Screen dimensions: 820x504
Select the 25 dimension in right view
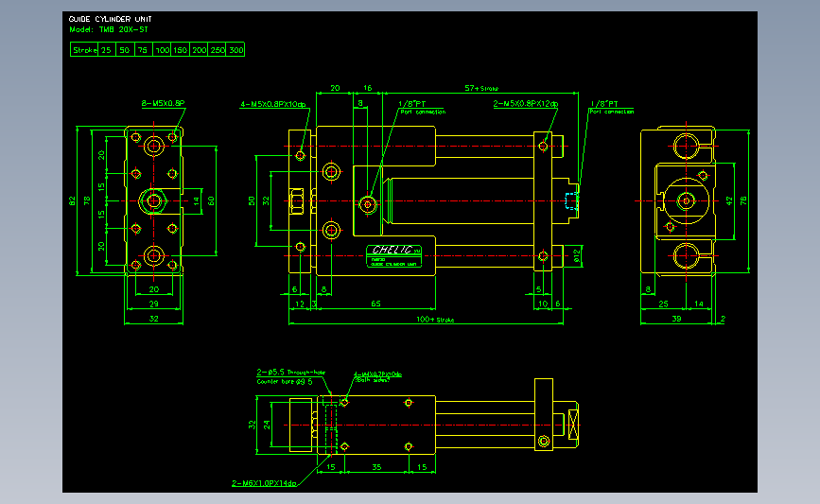coord(663,304)
